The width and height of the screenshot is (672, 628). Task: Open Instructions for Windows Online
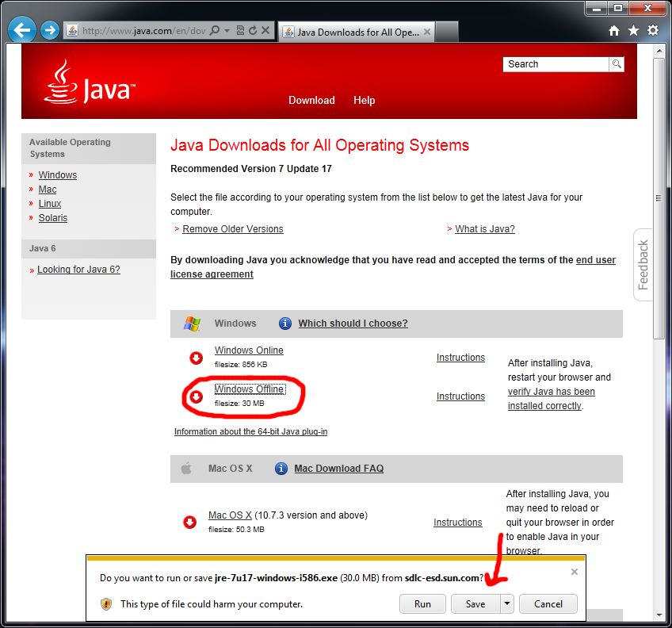(x=460, y=358)
